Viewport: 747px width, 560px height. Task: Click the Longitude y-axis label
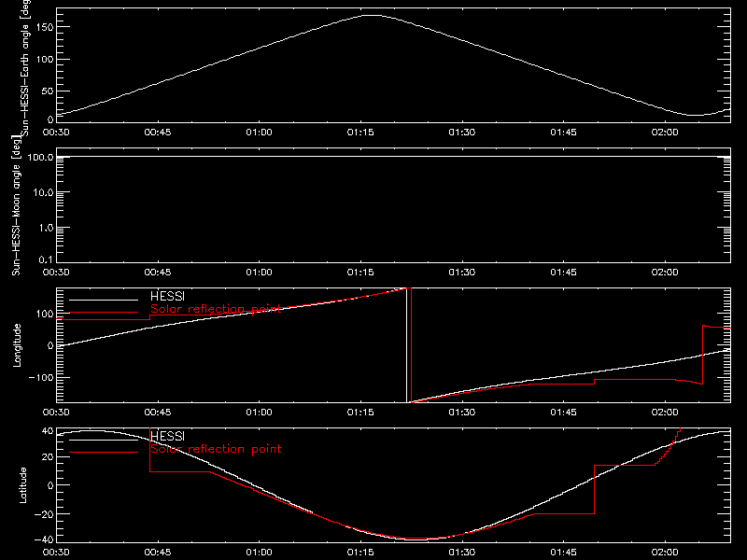[x=17, y=345]
